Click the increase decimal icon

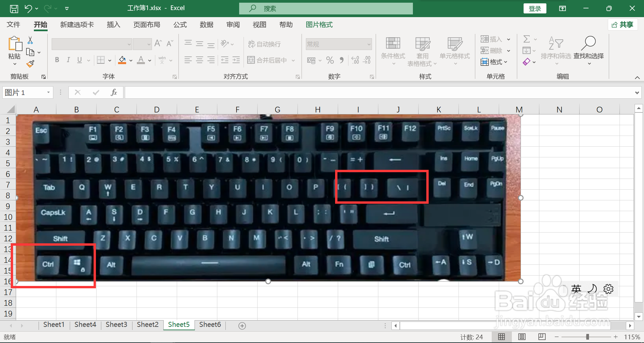(356, 60)
